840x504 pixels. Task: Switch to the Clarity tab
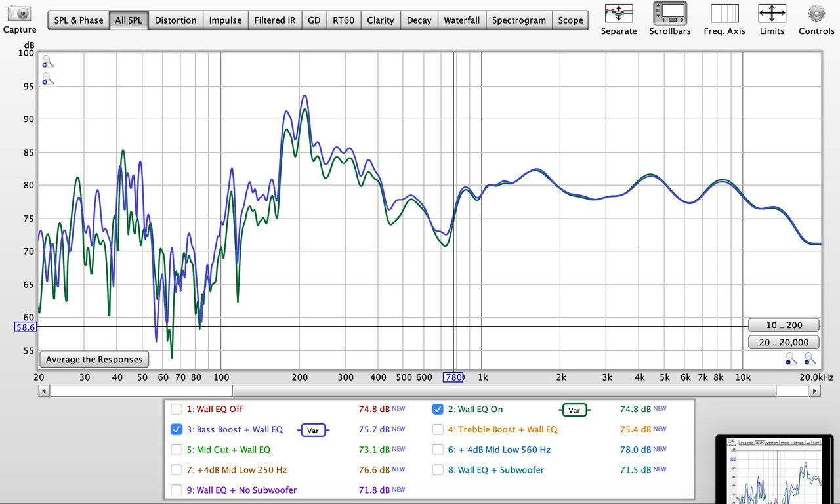coord(381,20)
